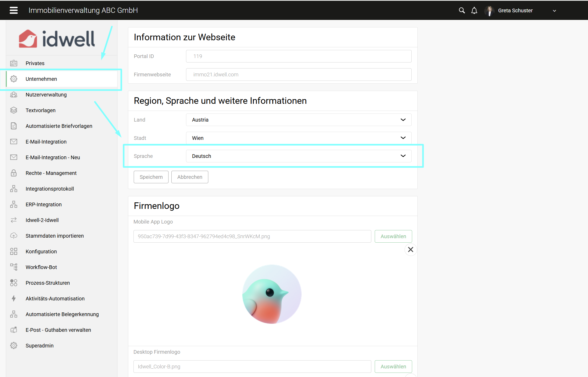Click the Stammdaten importieren cloud icon
This screenshot has height=377, width=588.
tap(14, 236)
